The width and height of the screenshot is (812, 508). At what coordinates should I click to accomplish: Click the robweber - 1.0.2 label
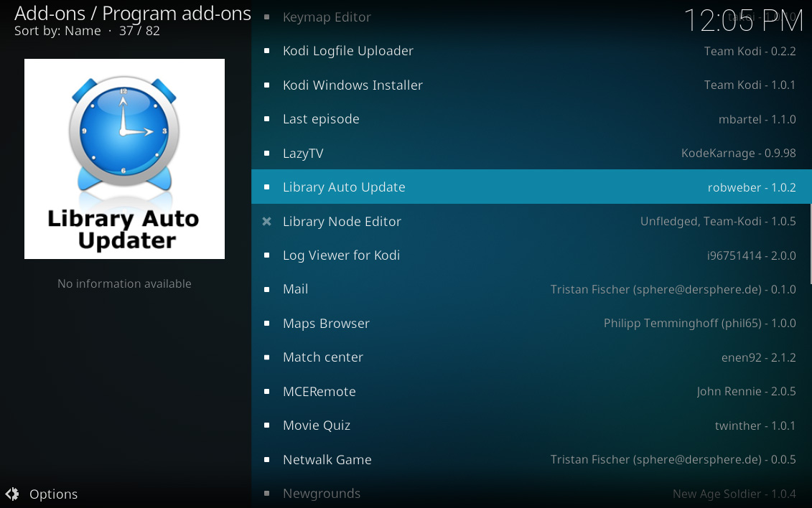point(752,187)
